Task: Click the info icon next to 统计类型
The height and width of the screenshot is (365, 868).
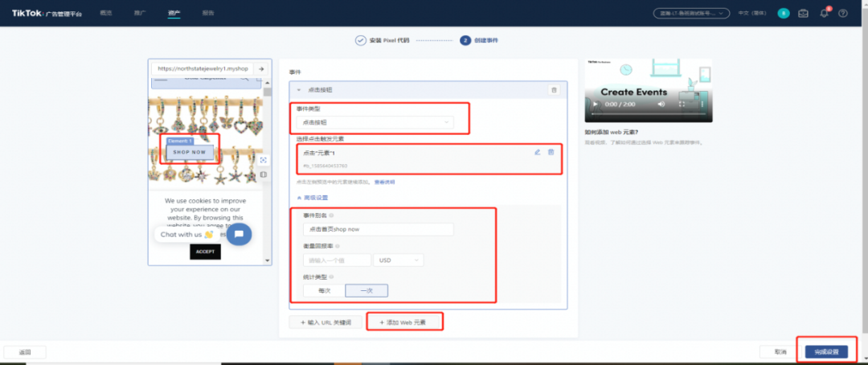Action: (331, 277)
